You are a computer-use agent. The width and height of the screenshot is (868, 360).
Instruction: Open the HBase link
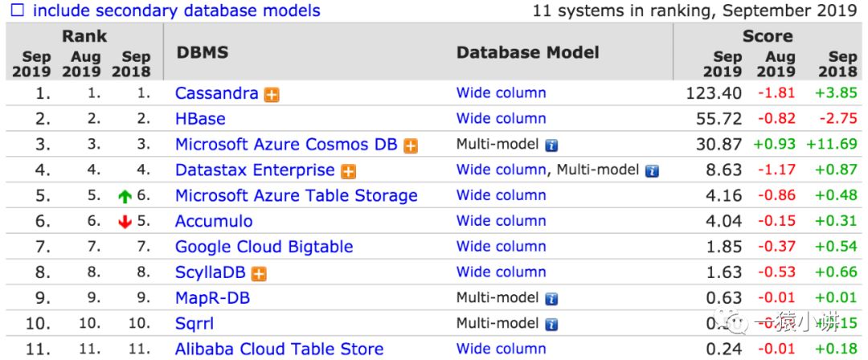tap(200, 119)
